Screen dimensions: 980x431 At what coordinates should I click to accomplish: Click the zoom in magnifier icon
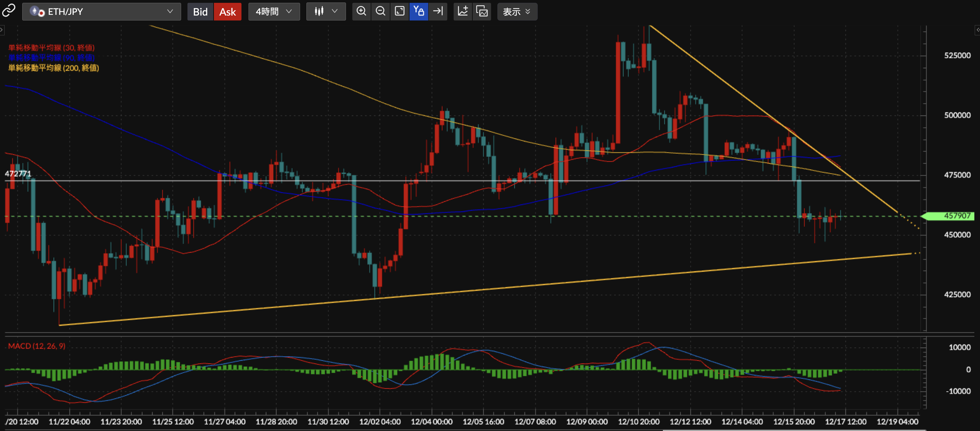[361, 11]
